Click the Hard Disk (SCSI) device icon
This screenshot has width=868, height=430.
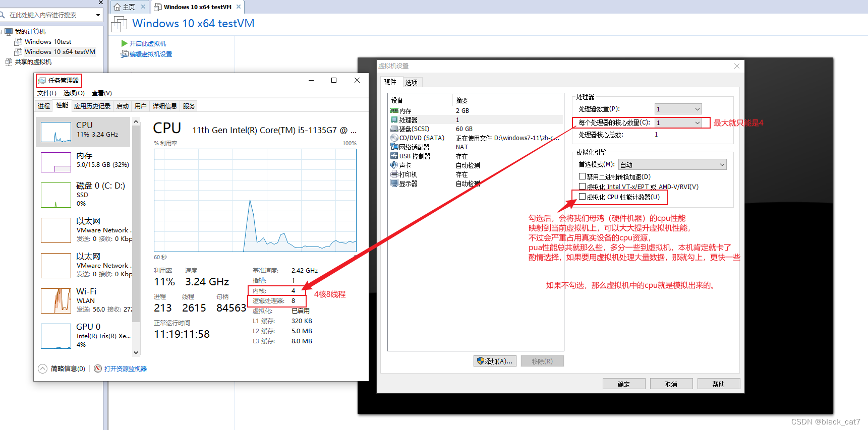click(x=394, y=129)
